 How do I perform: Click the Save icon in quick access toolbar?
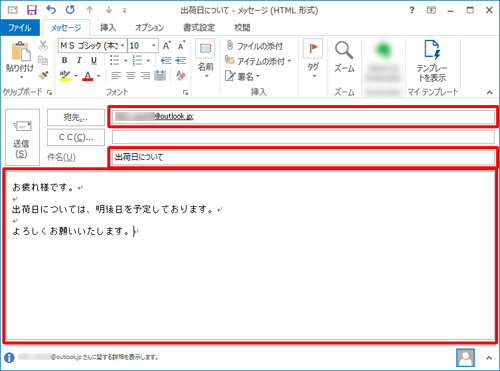pos(32,10)
